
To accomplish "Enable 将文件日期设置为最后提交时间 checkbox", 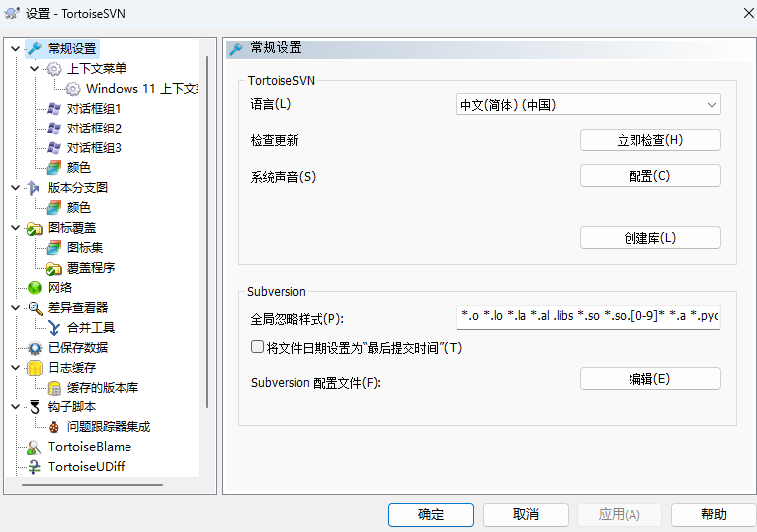I will (x=257, y=348).
